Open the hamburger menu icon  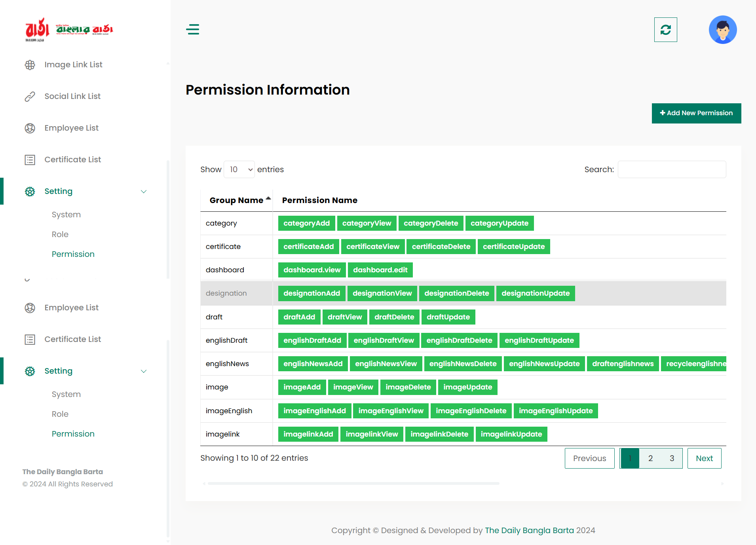tap(193, 29)
